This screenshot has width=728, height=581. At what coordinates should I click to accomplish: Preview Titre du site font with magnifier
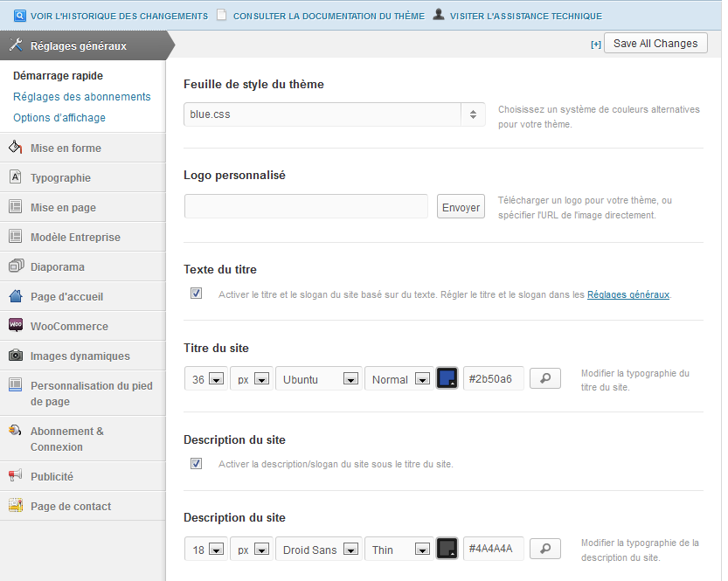tap(544, 378)
